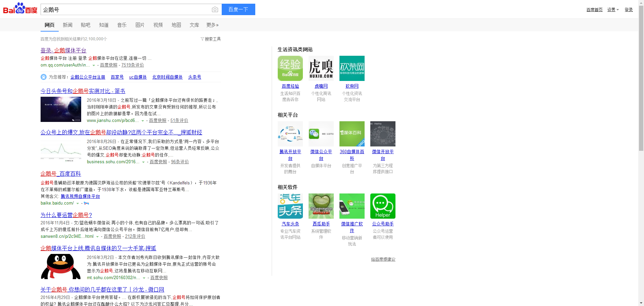644x306 pixels.
Task: Click the Baidu logo
Action: [x=19, y=9]
